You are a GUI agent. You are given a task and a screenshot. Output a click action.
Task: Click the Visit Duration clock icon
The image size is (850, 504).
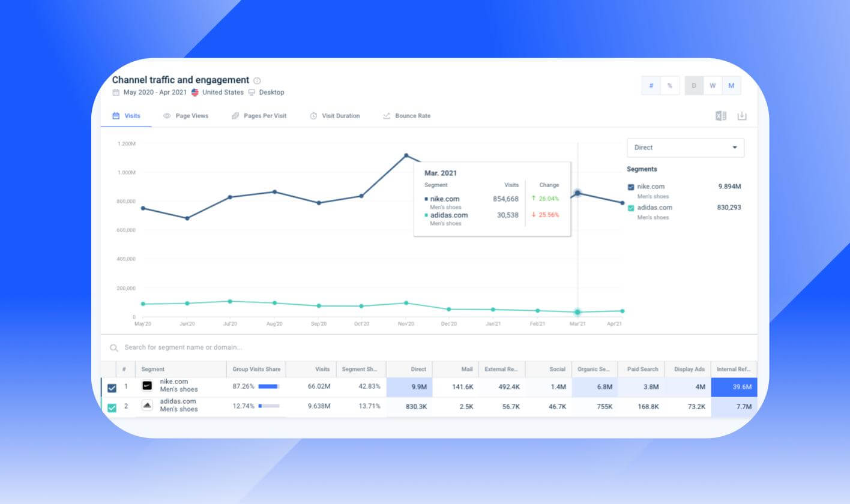[313, 116]
